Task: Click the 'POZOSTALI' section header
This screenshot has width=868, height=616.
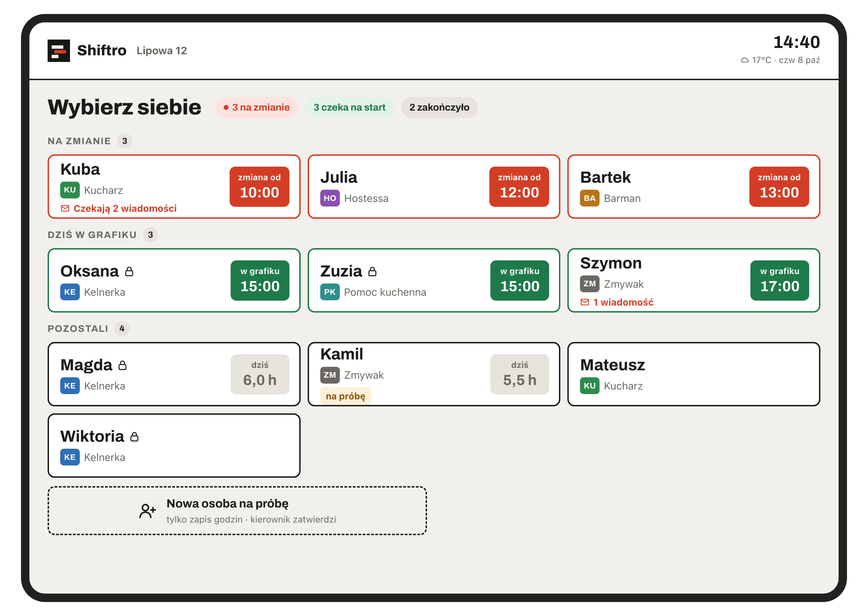Action: click(x=78, y=329)
